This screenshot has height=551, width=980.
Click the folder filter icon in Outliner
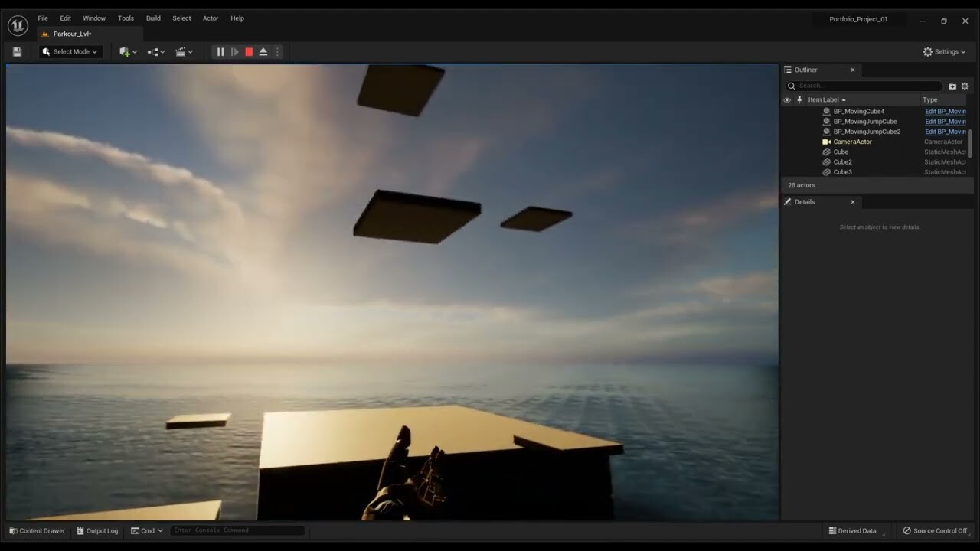click(952, 86)
